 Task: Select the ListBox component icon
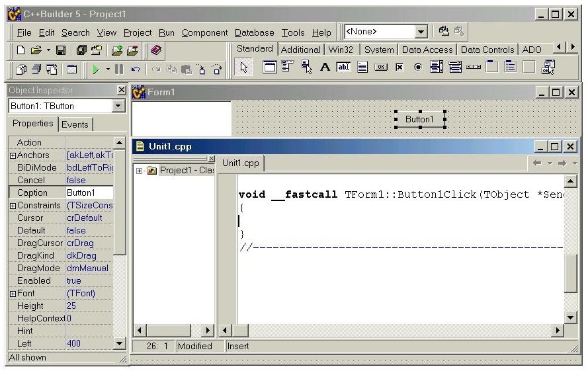(437, 67)
